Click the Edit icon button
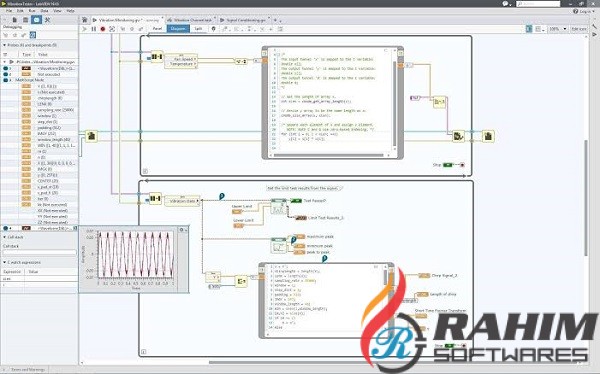 point(579,29)
